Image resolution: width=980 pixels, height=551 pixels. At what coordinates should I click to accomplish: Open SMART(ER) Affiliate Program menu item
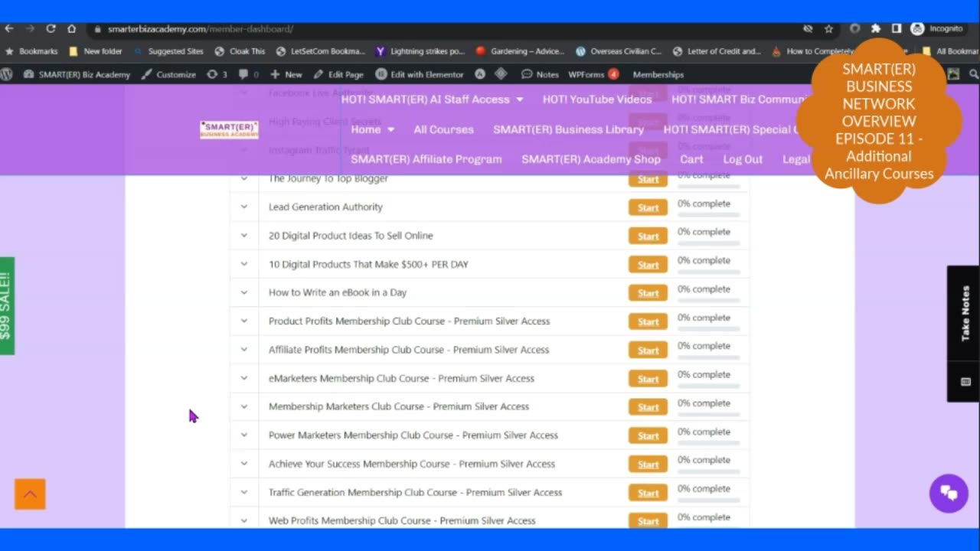(426, 159)
